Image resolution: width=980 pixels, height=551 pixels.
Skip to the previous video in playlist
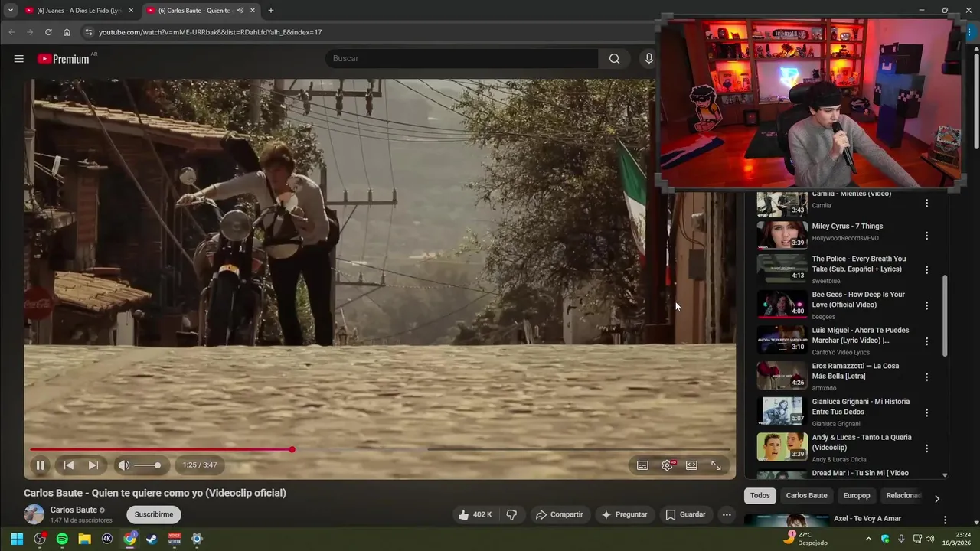click(69, 465)
